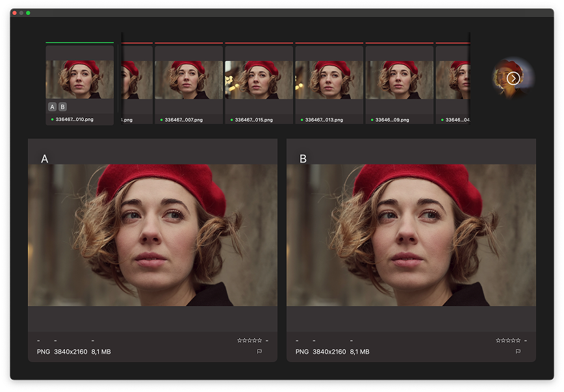Set five-star rating in panel A

click(260, 340)
